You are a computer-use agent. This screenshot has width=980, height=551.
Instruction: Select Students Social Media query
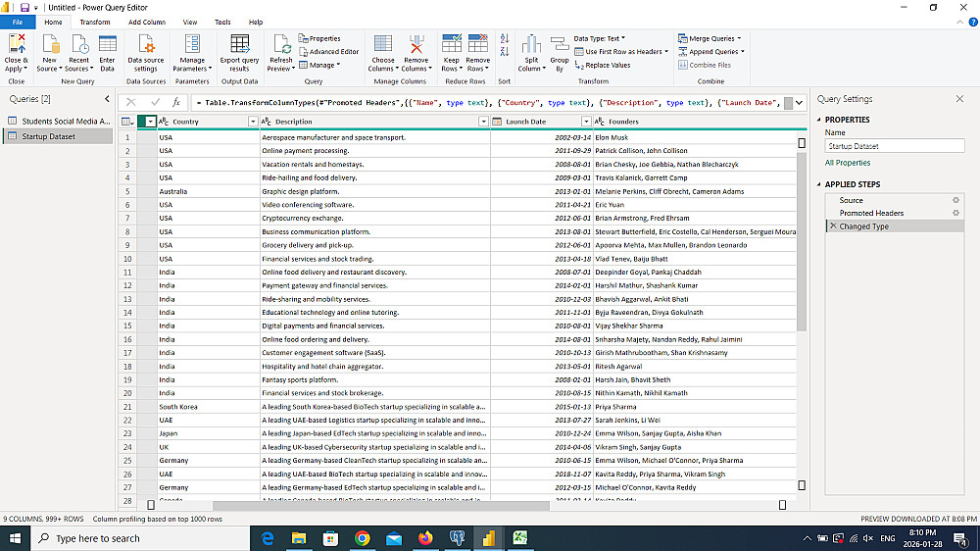[x=58, y=122]
